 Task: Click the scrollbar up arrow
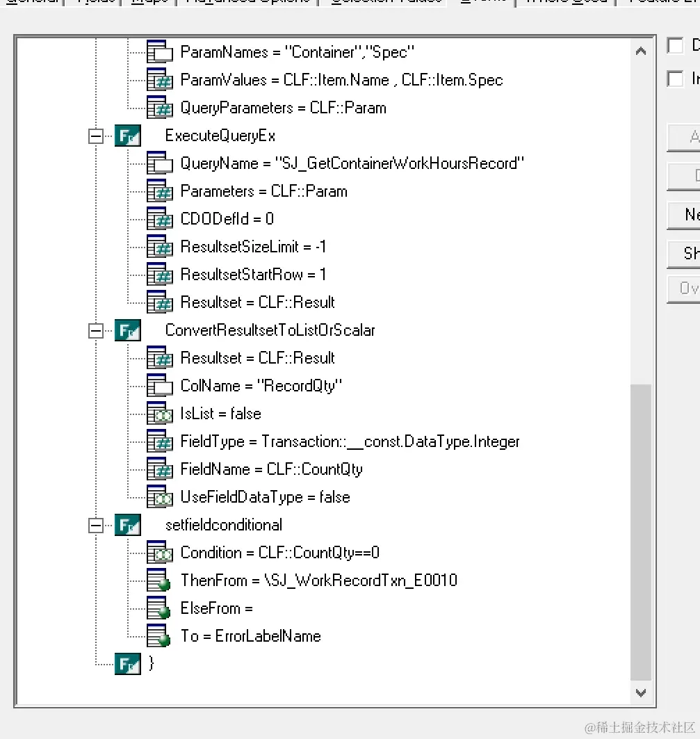click(641, 51)
